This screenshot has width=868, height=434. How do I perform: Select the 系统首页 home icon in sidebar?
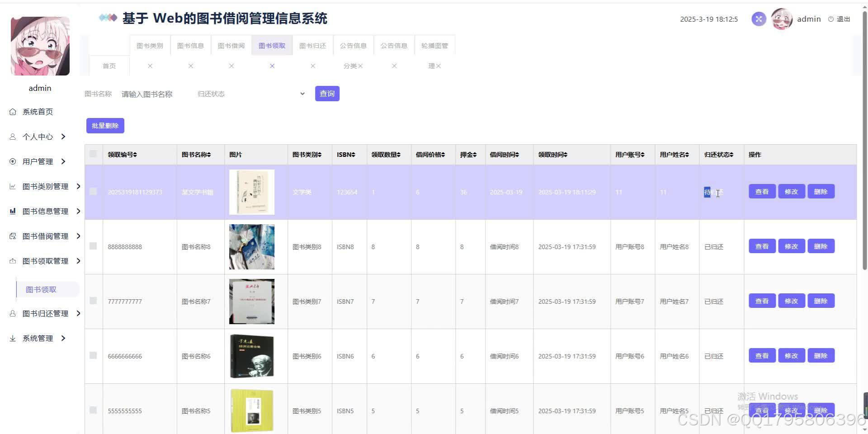[x=13, y=111]
